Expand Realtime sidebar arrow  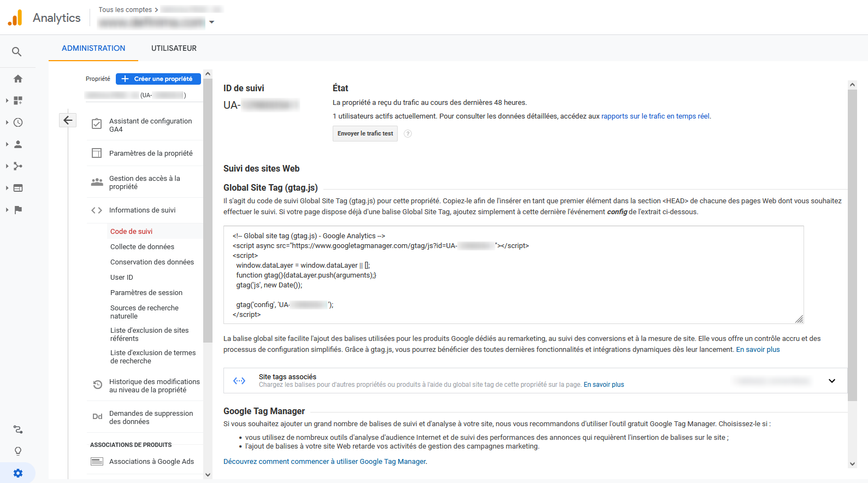7,122
